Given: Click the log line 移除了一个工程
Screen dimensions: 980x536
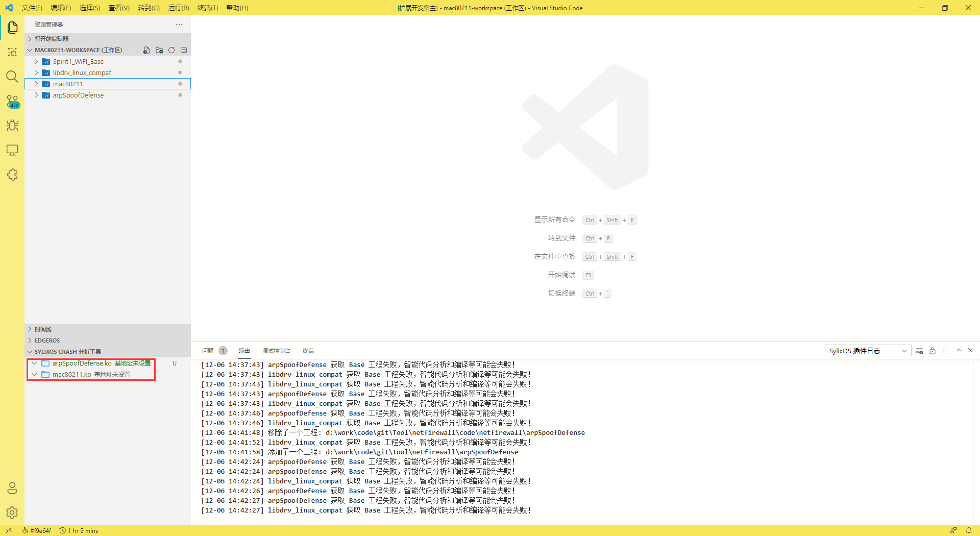Looking at the screenshot, I should click(393, 433).
